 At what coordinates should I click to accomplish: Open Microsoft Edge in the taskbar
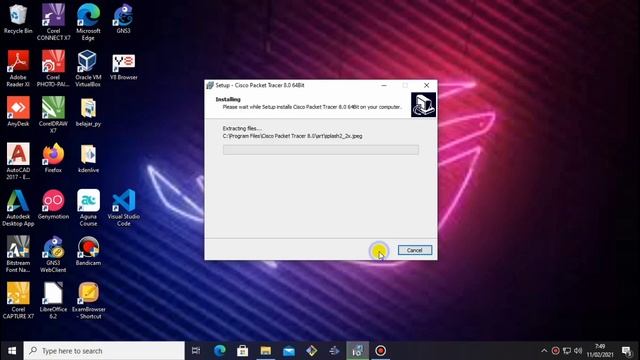pos(220,351)
